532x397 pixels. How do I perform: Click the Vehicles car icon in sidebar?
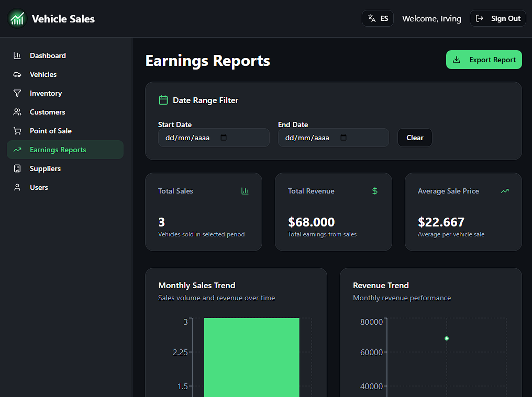(x=17, y=75)
